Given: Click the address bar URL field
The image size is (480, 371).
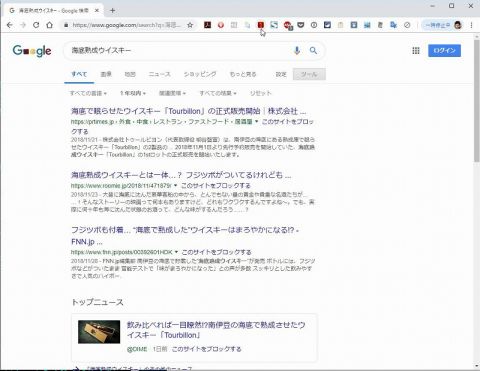Looking at the screenshot, I should (x=127, y=25).
